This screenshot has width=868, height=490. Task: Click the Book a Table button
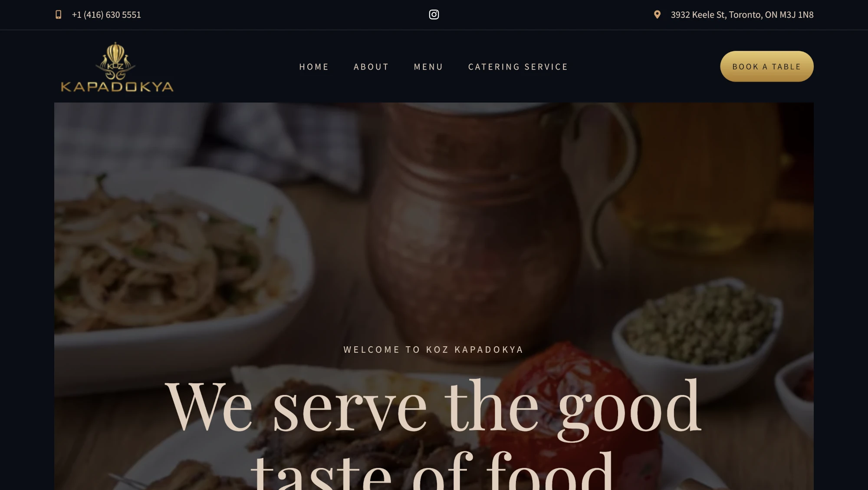[767, 66]
